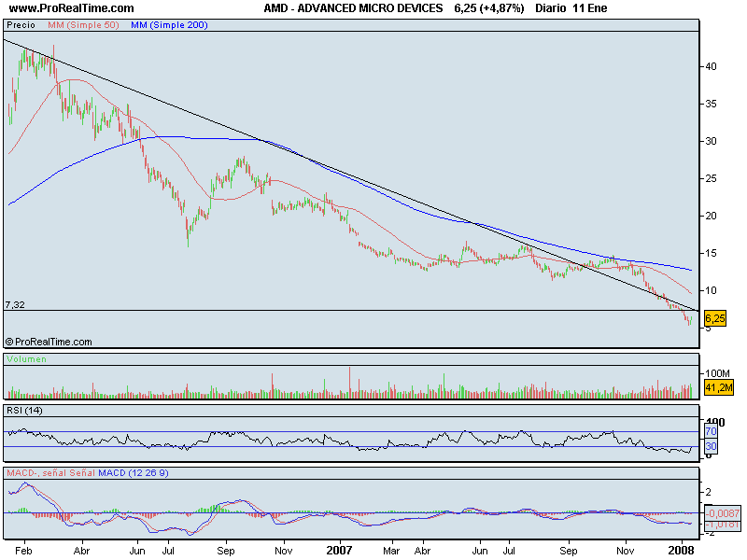
Task: Click the RSI 30 level marker
Action: point(711,446)
